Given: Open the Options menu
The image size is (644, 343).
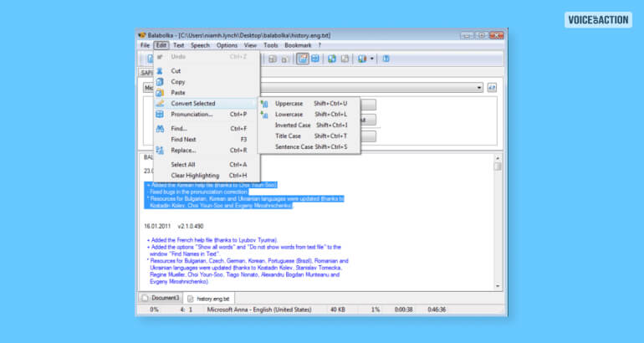Looking at the screenshot, I should pos(227,45).
